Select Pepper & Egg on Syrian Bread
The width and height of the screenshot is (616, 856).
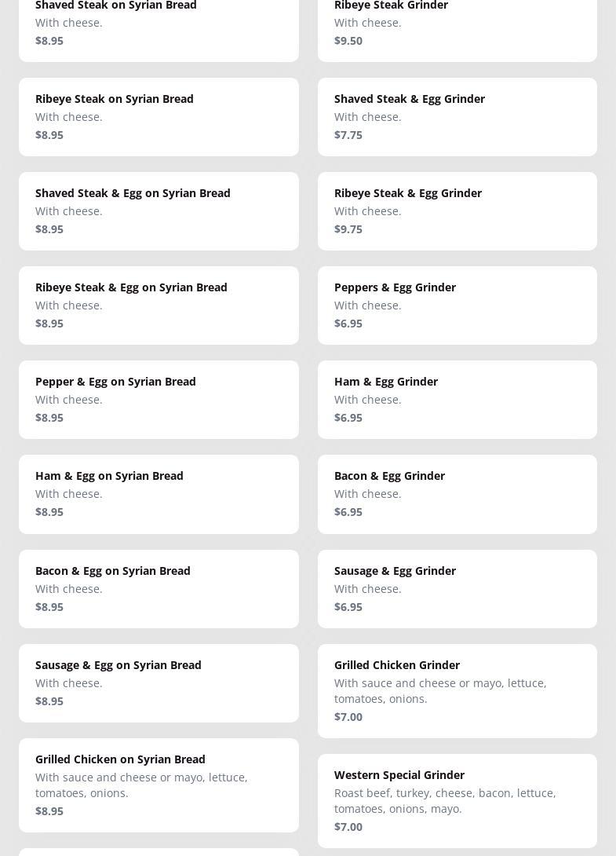coord(159,399)
